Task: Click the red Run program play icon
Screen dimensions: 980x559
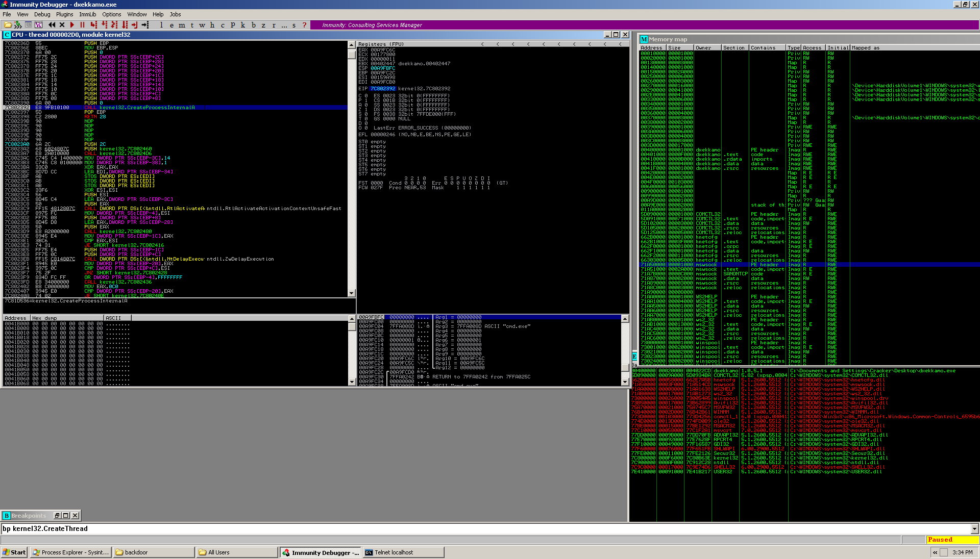Action: click(72, 25)
